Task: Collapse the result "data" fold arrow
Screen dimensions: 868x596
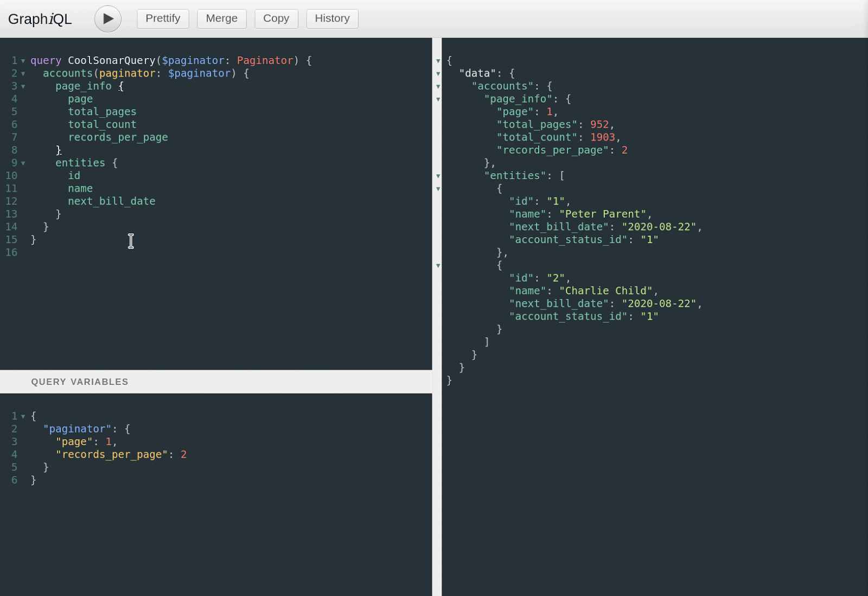Action: tap(438, 74)
